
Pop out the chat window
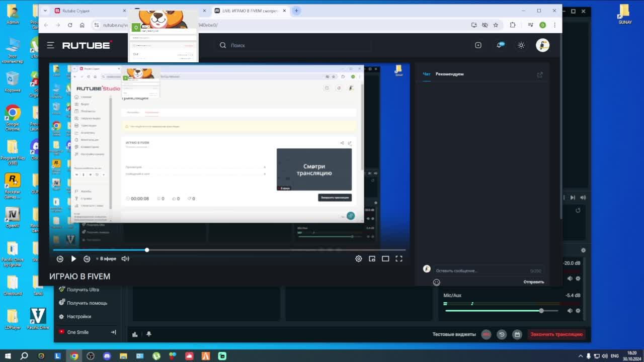[x=540, y=74]
